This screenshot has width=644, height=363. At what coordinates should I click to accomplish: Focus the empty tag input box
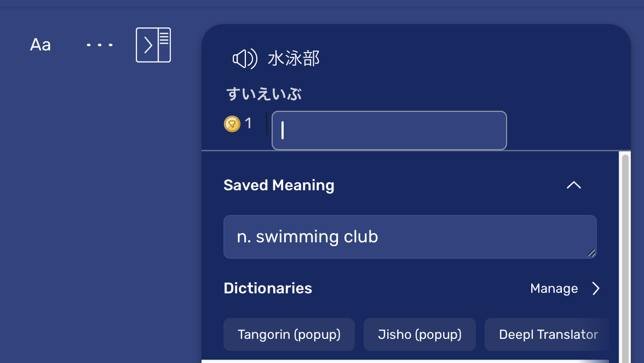click(x=389, y=131)
